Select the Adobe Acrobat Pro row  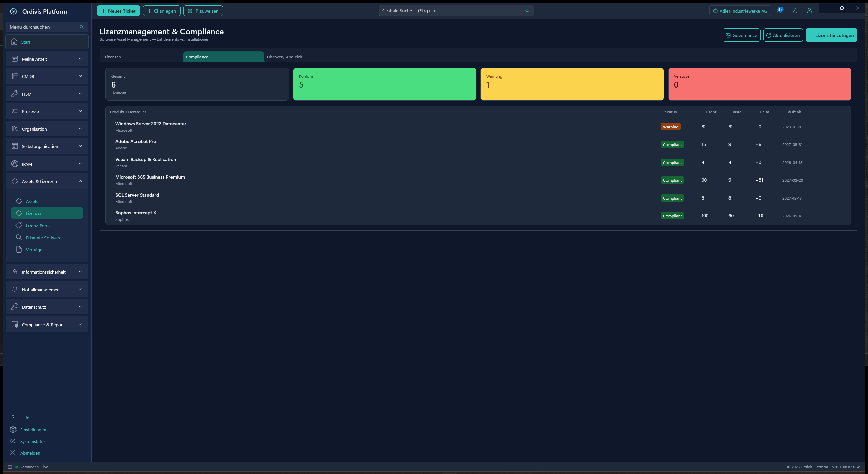tap(478, 144)
